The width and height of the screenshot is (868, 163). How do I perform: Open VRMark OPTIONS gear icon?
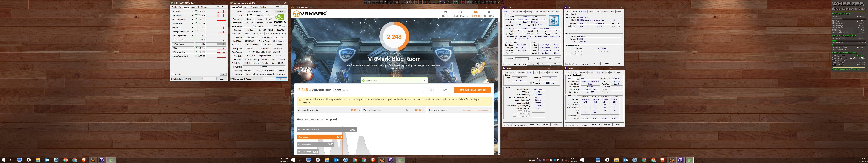coord(489,12)
